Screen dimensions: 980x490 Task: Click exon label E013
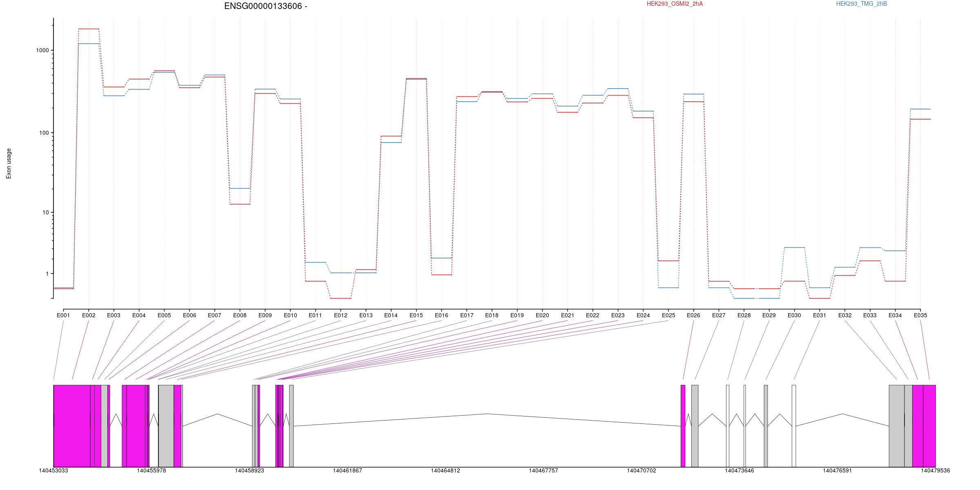pyautogui.click(x=366, y=315)
